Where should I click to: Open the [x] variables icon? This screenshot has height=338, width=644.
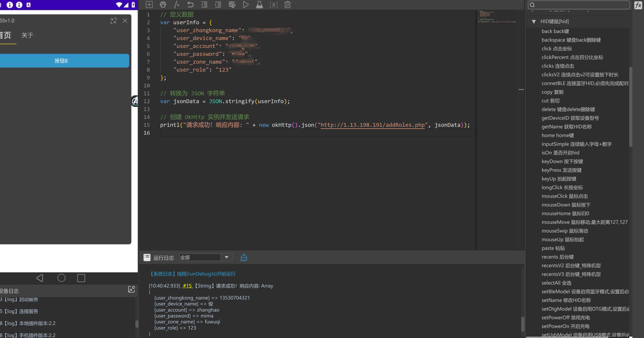274,5
